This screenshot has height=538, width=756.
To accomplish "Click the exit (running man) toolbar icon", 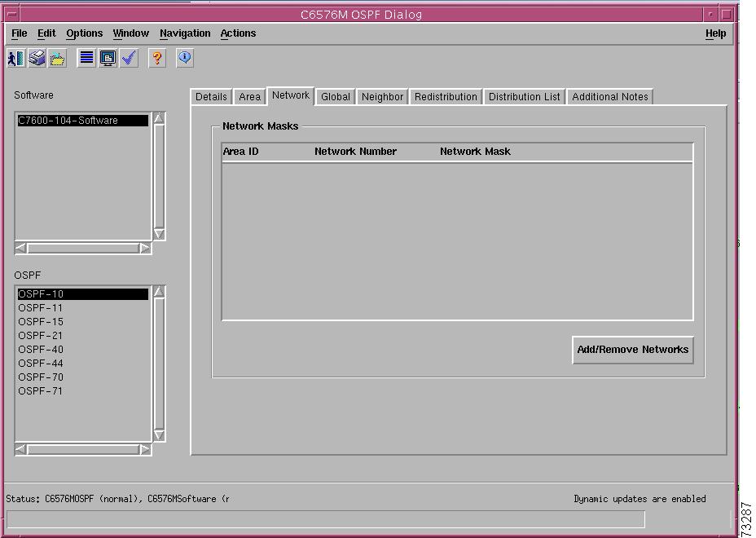I will point(16,59).
